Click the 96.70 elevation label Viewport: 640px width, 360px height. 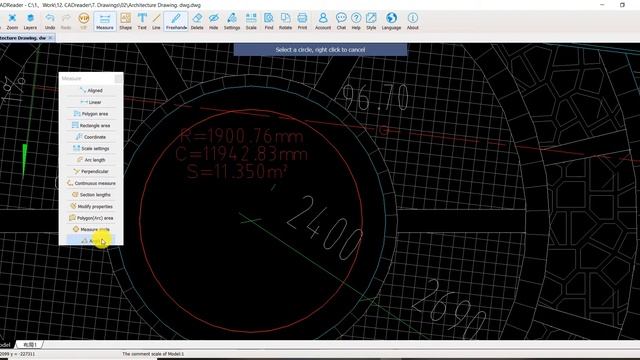point(375,97)
